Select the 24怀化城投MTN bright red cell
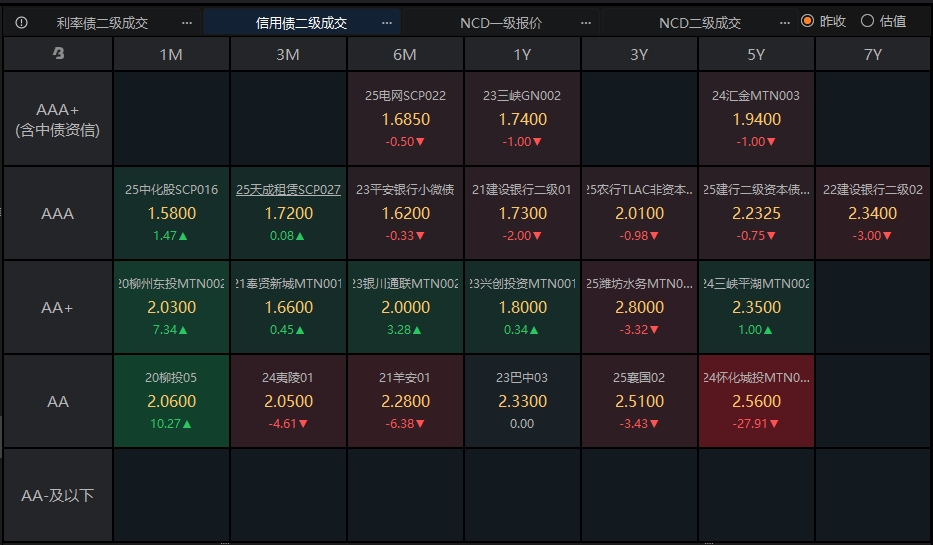 click(x=756, y=401)
